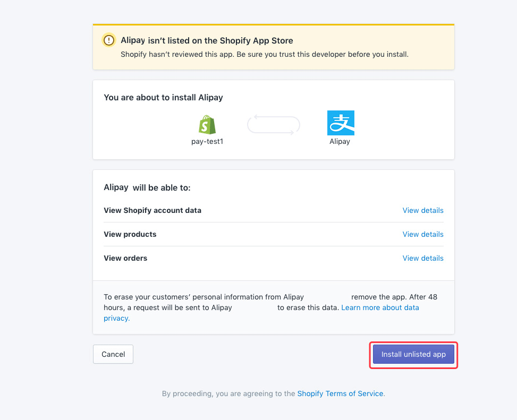This screenshot has height=420, width=517.
Task: Click Install unlisted app
Action: [413, 354]
